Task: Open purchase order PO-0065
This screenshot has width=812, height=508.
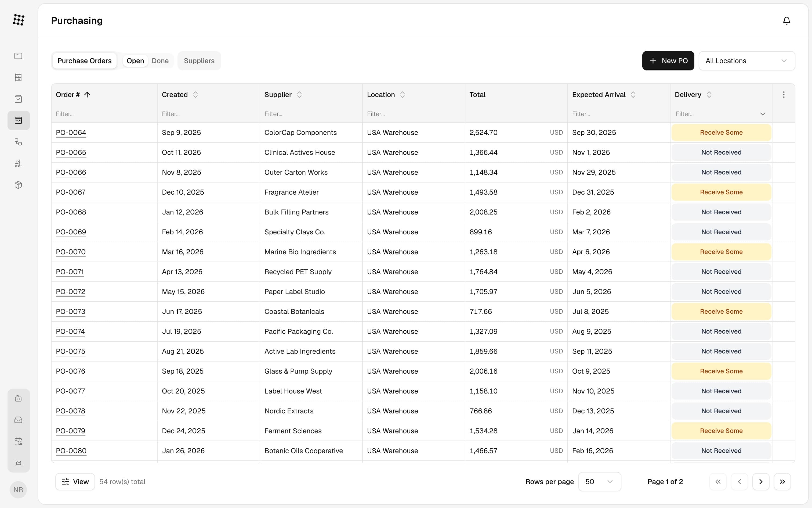Action: [71, 152]
